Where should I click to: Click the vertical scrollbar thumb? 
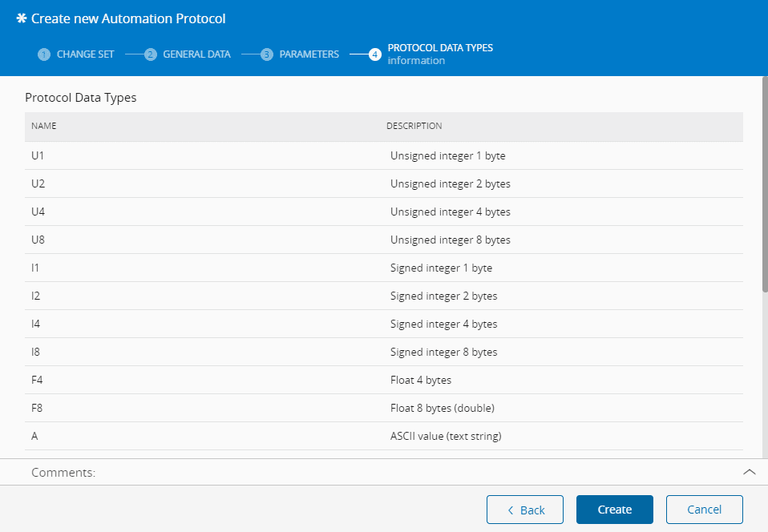tap(764, 184)
